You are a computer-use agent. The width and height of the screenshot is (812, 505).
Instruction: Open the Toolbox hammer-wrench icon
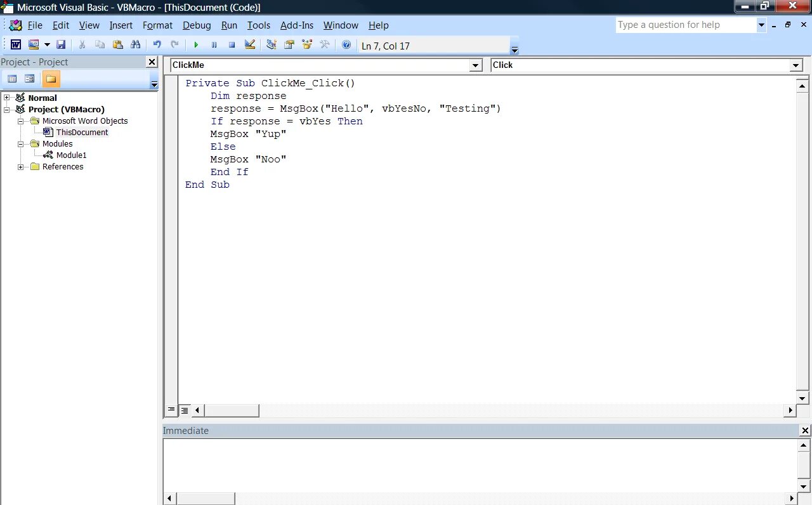pyautogui.click(x=325, y=45)
